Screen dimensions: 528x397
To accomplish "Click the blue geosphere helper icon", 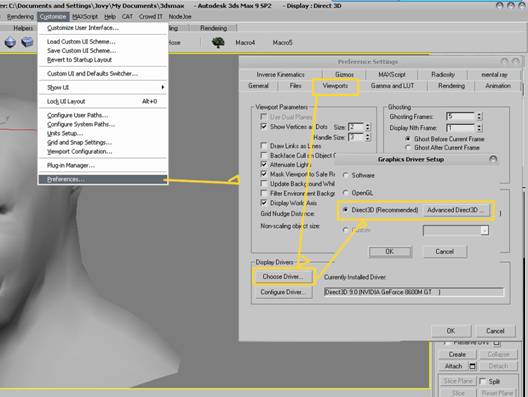I will pyautogui.click(x=10, y=42).
